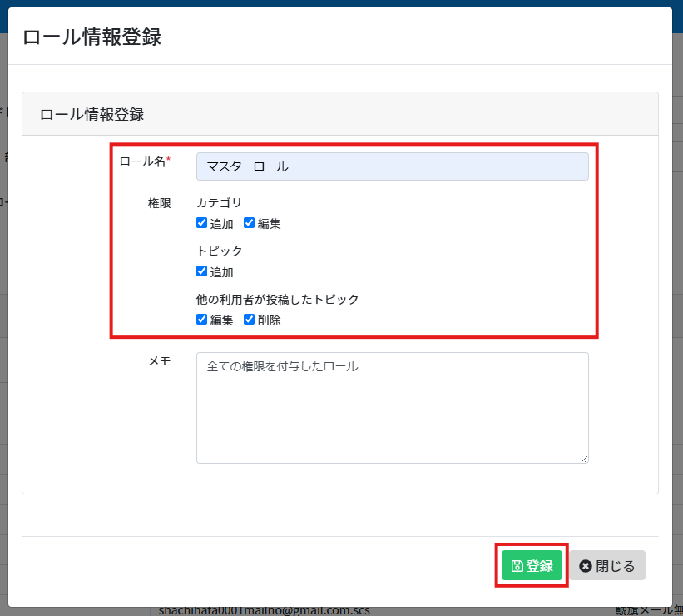Disable 削除 permission for other users' topics

point(249,320)
